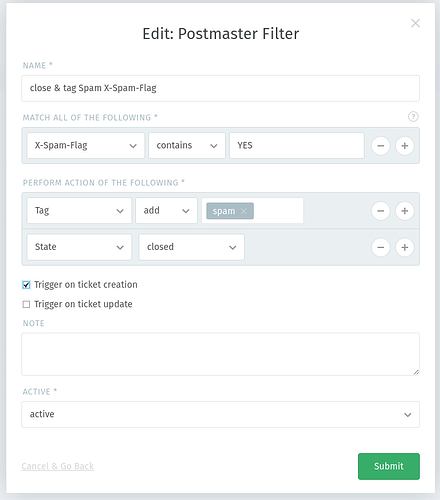
Task: Enable Trigger on ticket update
Action: tap(26, 304)
